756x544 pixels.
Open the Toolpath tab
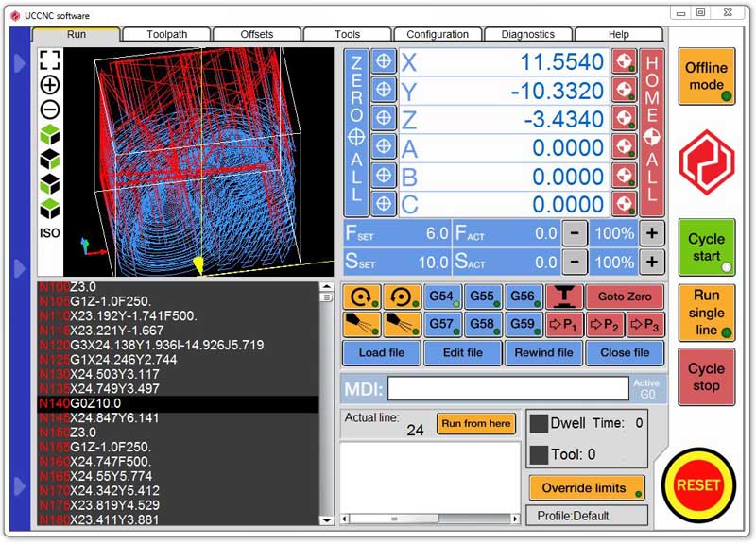click(x=167, y=34)
